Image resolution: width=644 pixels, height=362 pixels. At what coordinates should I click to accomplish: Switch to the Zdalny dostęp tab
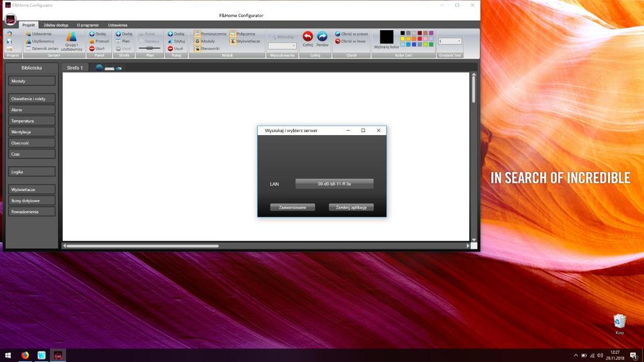pyautogui.click(x=56, y=25)
